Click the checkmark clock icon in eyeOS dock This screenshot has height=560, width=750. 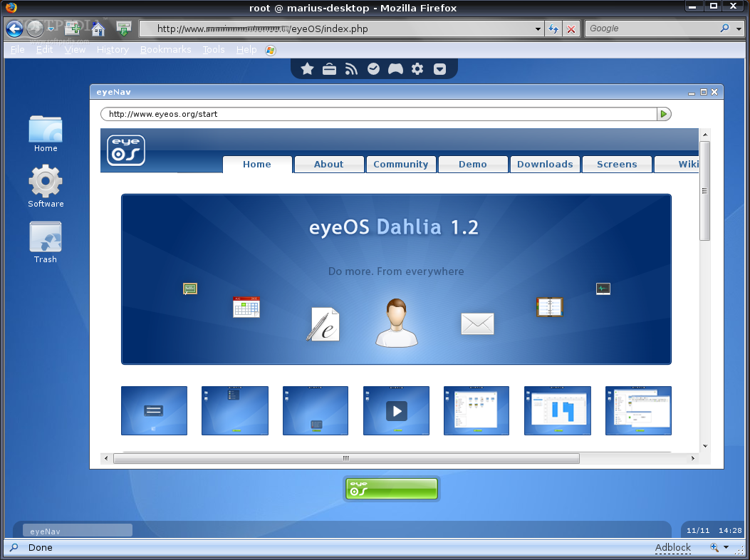click(x=373, y=69)
